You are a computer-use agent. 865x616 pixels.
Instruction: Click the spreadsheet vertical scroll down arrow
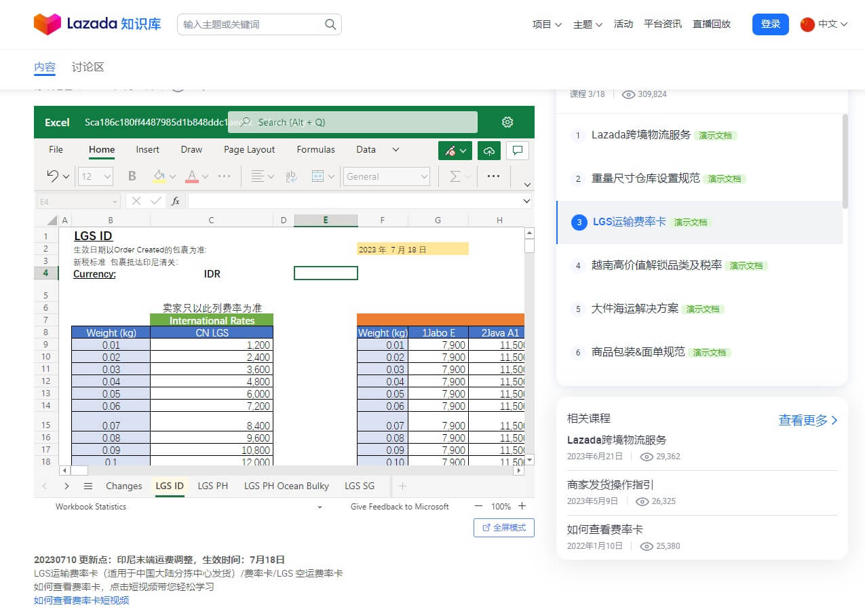(x=530, y=460)
